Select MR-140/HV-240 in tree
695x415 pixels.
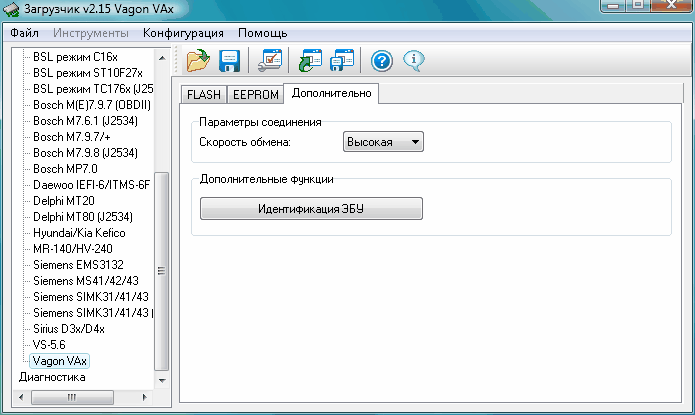pos(73,249)
